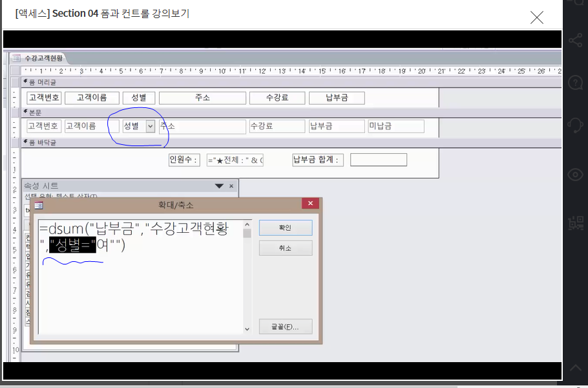This screenshot has height=388, width=588.
Task: Toggle the eye visibility icon in sidebar
Action: (x=574, y=174)
